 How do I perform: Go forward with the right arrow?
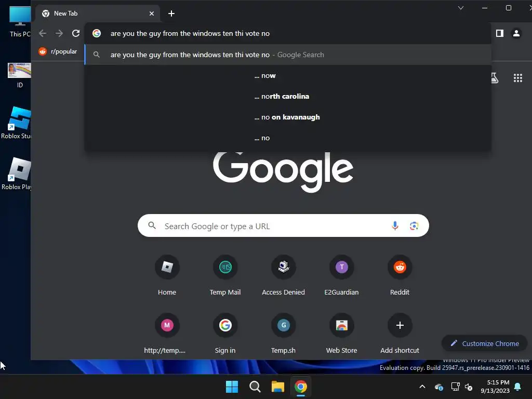coord(59,33)
